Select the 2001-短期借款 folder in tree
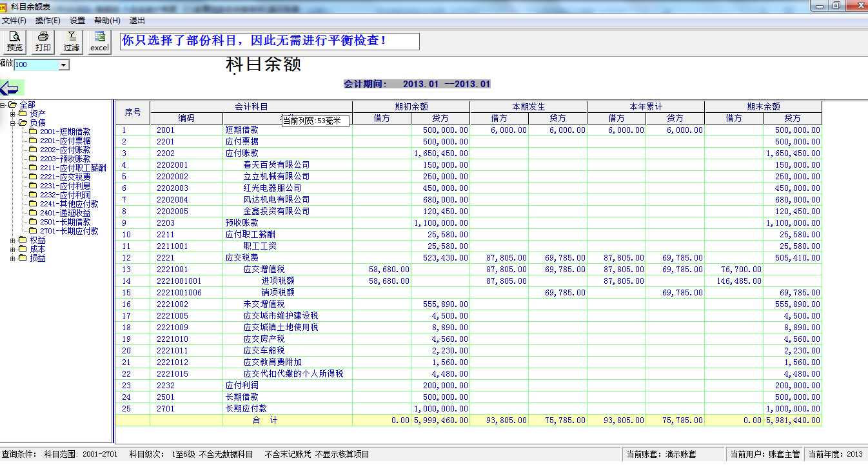Image resolution: width=868 pixels, height=465 pixels. pyautogui.click(x=64, y=132)
